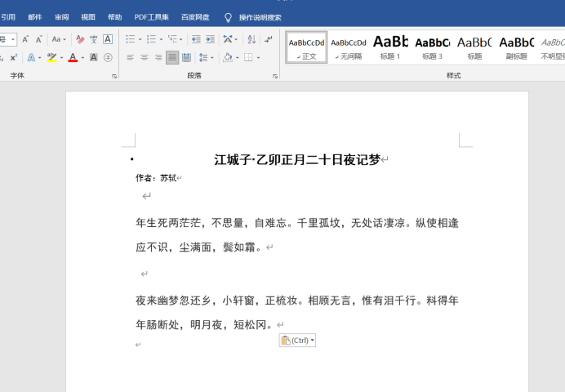Screen dimensions: 565x392
Task: Click the Decrease Indent icon
Action: coord(196,39)
